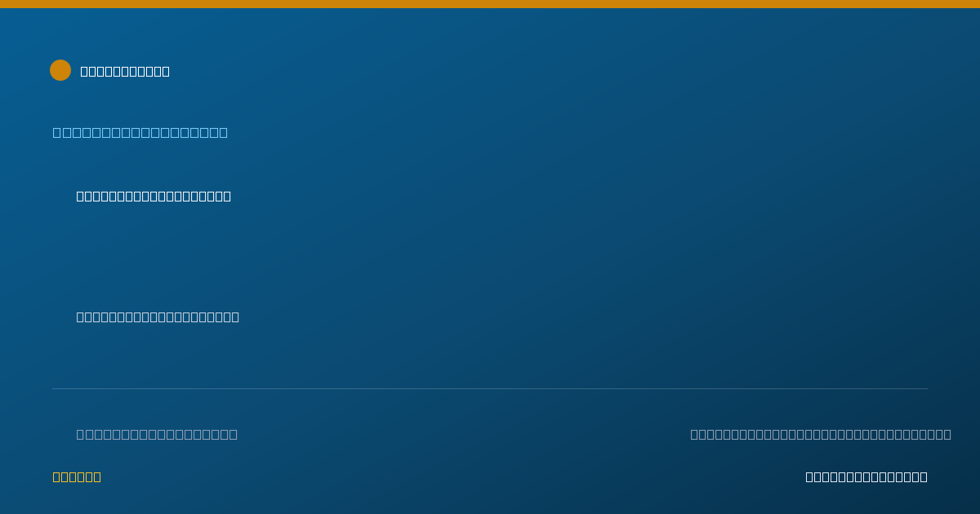Viewport: 980px width, 514px height.
Task: Select the first white indented text line
Action: (x=154, y=196)
